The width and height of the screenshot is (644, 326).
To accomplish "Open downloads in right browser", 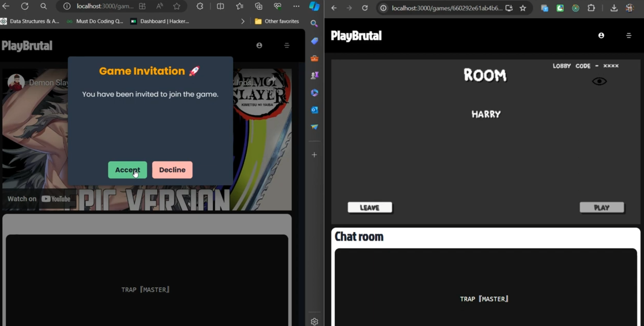I will 614,8.
